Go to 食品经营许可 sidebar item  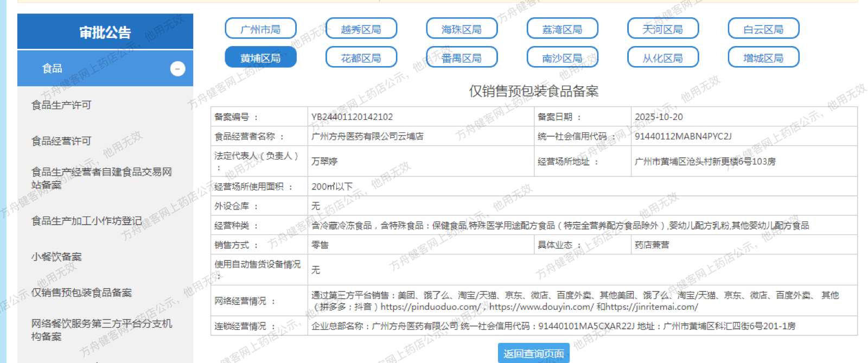click(61, 141)
